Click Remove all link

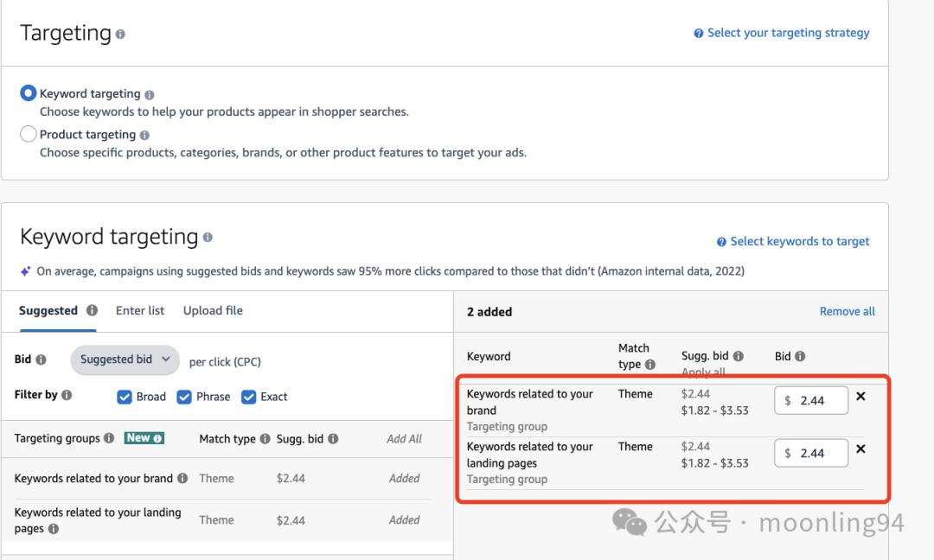(x=847, y=311)
